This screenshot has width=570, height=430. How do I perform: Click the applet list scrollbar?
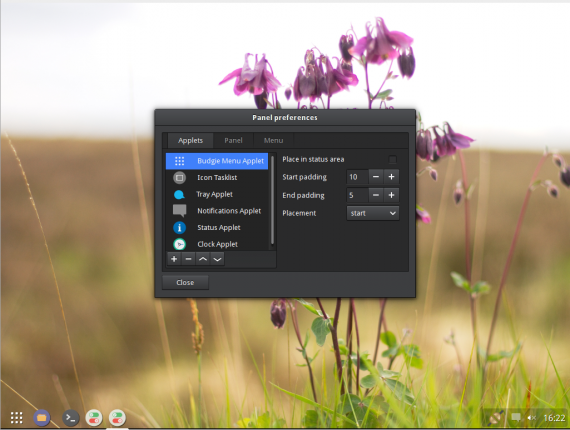(x=272, y=200)
